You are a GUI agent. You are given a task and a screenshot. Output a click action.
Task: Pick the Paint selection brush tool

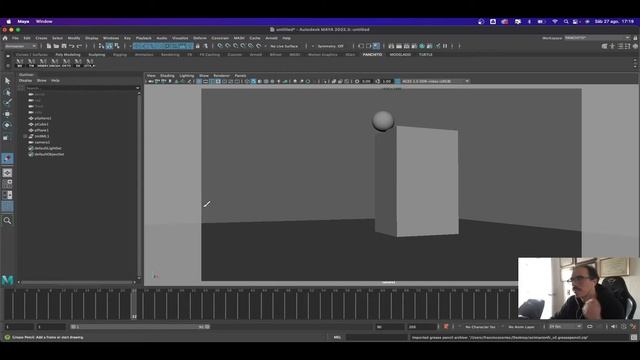(7, 102)
